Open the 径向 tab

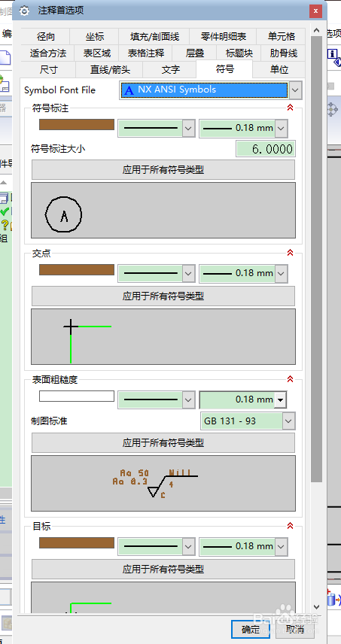click(x=45, y=37)
